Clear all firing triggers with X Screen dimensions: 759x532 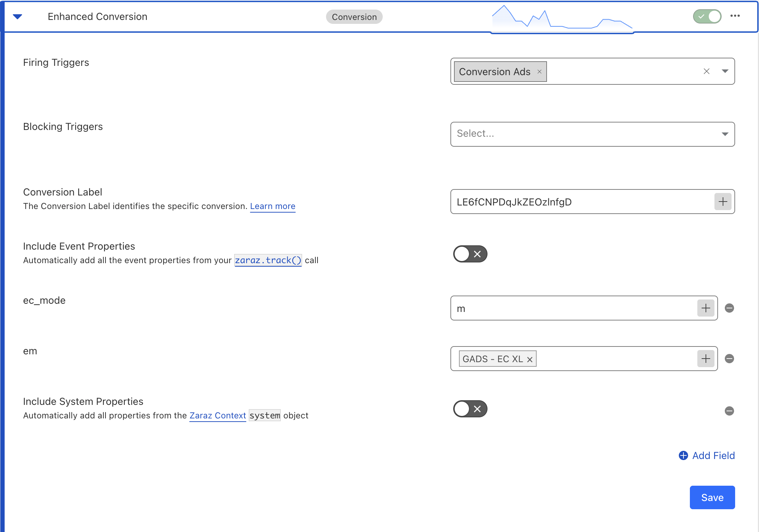706,71
